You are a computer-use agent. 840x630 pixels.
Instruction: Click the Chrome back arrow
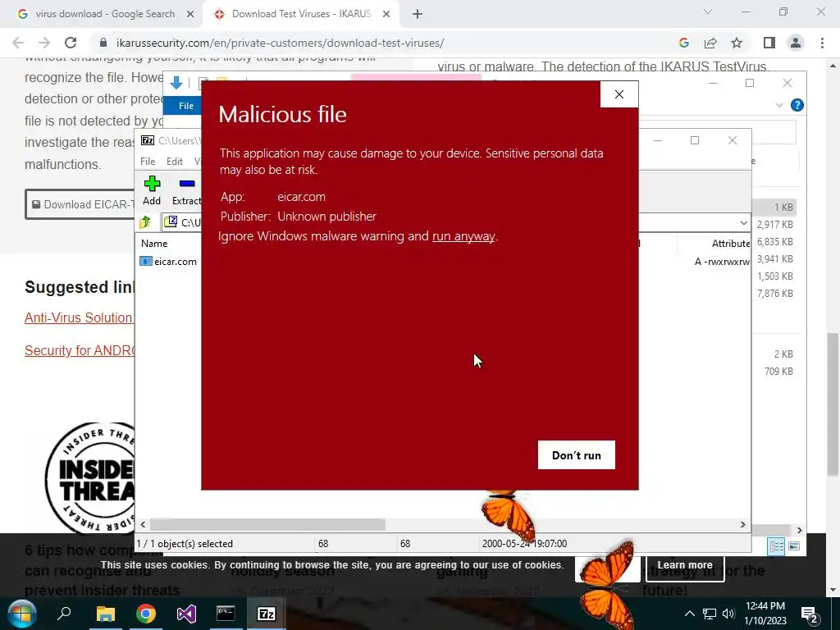point(18,43)
